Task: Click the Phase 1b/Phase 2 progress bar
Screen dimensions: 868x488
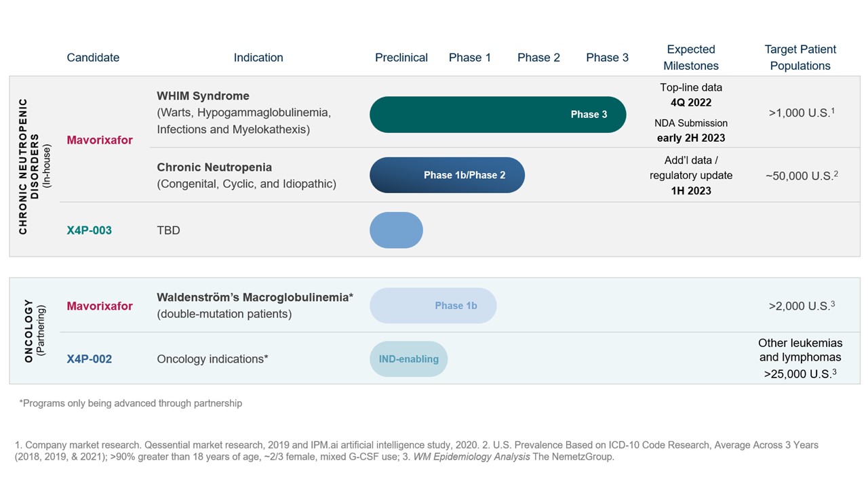Action: coord(447,175)
